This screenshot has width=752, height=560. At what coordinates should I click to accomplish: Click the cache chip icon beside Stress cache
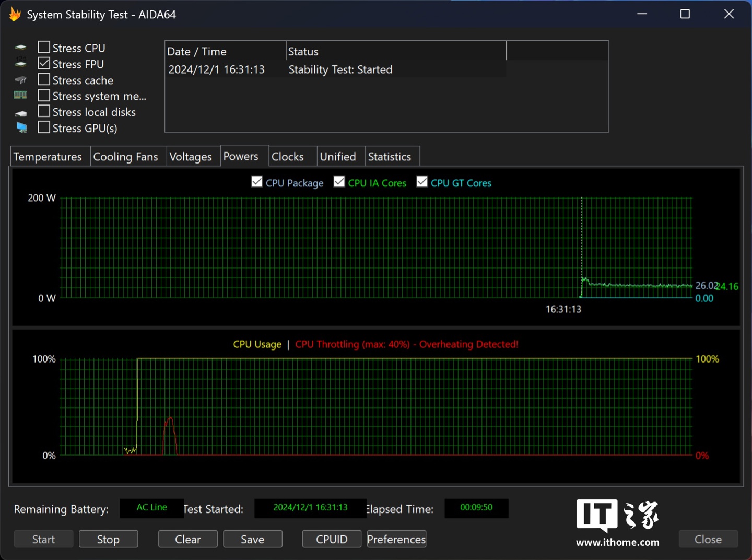[21, 80]
